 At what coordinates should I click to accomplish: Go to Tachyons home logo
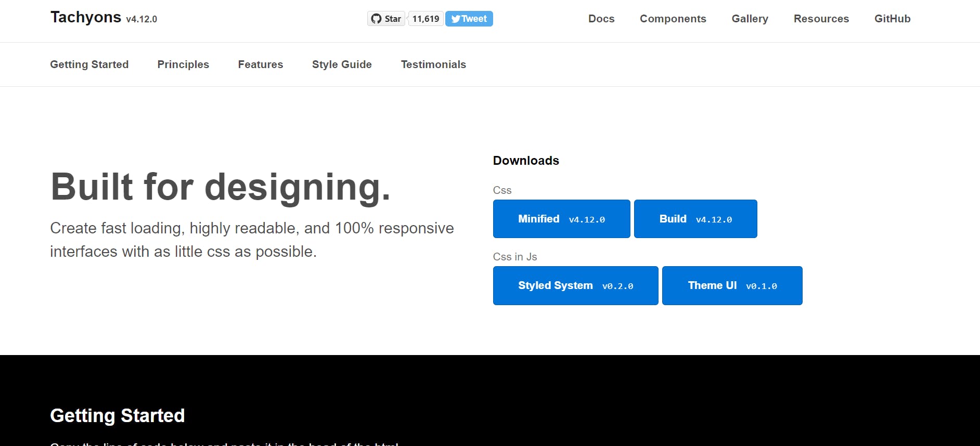(x=104, y=18)
